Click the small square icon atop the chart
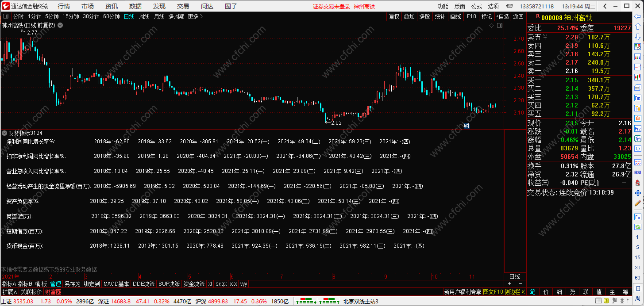Image resolution: width=644 pixels, height=306 pixels. (500, 26)
